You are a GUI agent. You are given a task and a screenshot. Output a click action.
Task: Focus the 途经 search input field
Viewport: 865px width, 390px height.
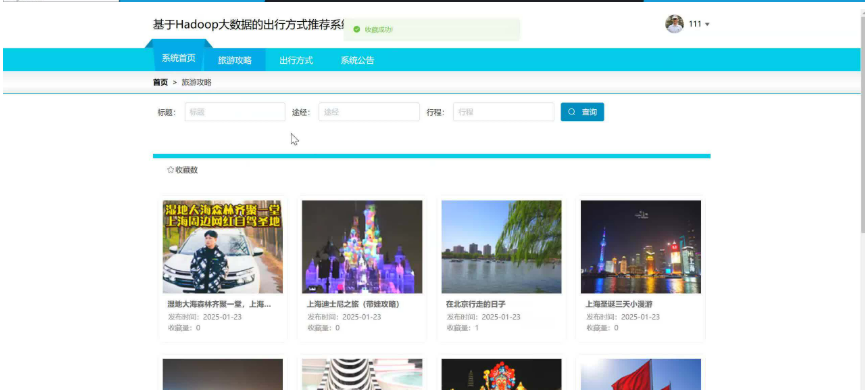coord(369,112)
